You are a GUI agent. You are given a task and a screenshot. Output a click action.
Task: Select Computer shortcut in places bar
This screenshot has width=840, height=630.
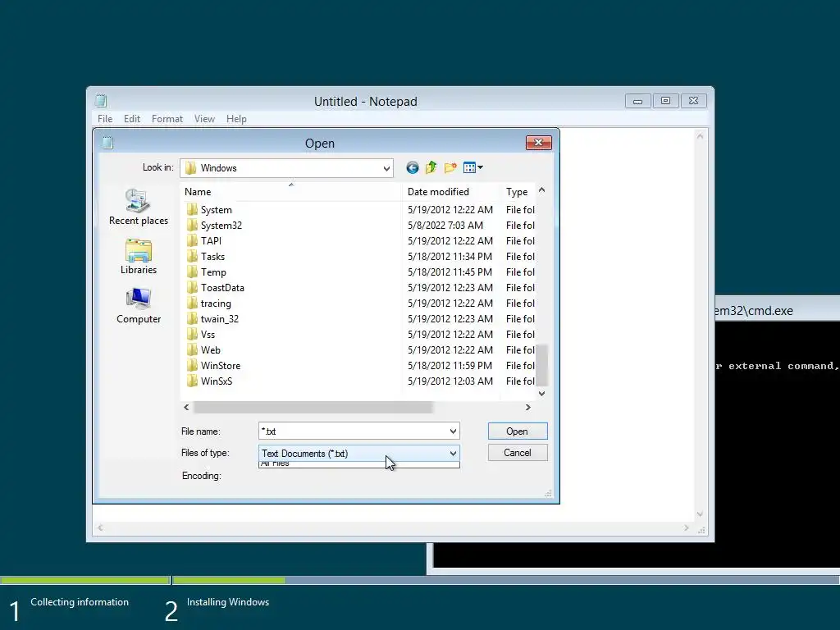pos(138,306)
